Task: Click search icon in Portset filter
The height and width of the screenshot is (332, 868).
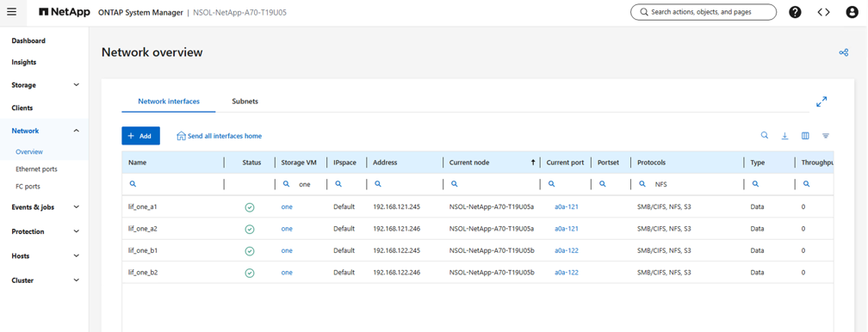Action: click(x=602, y=184)
